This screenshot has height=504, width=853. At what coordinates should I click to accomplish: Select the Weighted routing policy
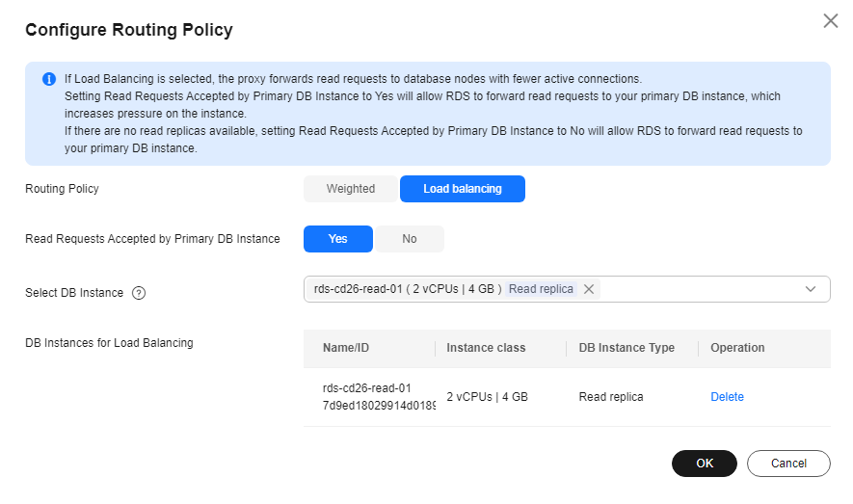(350, 189)
